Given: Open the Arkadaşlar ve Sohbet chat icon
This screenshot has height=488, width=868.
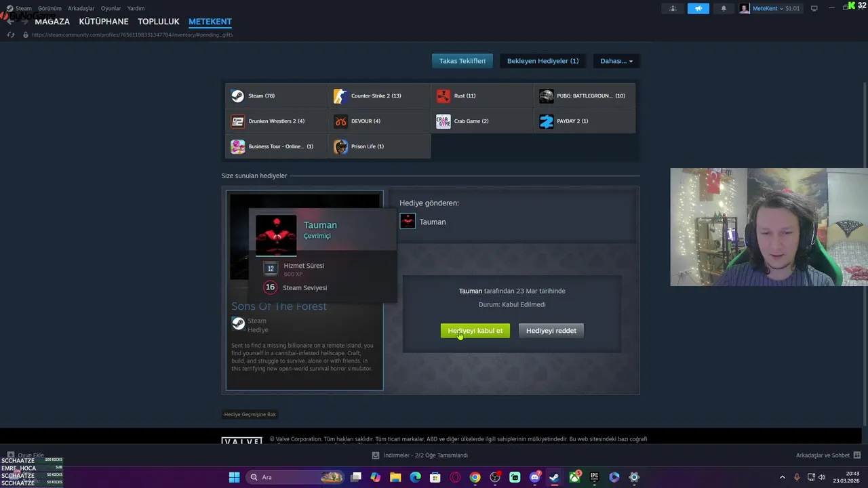Looking at the screenshot, I should pos(857,455).
